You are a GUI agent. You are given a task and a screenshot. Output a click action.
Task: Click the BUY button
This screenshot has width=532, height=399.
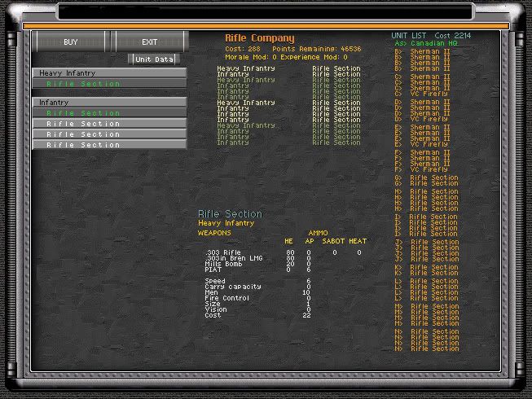click(71, 42)
